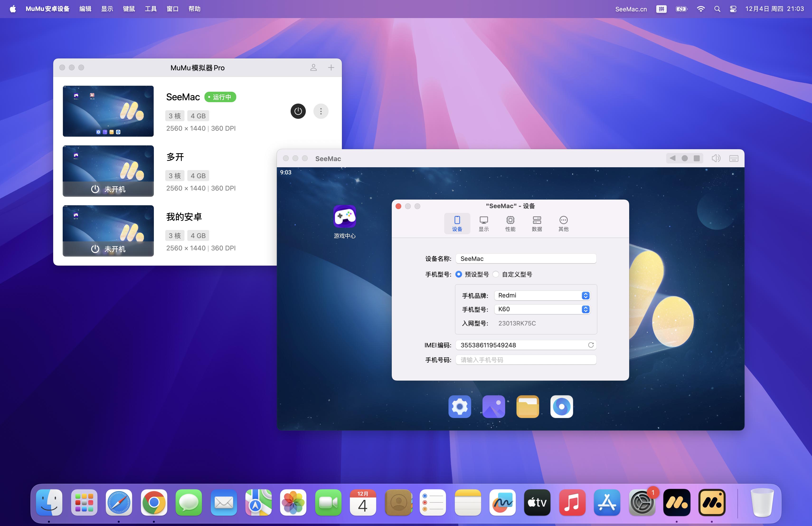The image size is (812, 526).
Task: Regenerate the IMEI code with refresh icon
Action: [590, 345]
